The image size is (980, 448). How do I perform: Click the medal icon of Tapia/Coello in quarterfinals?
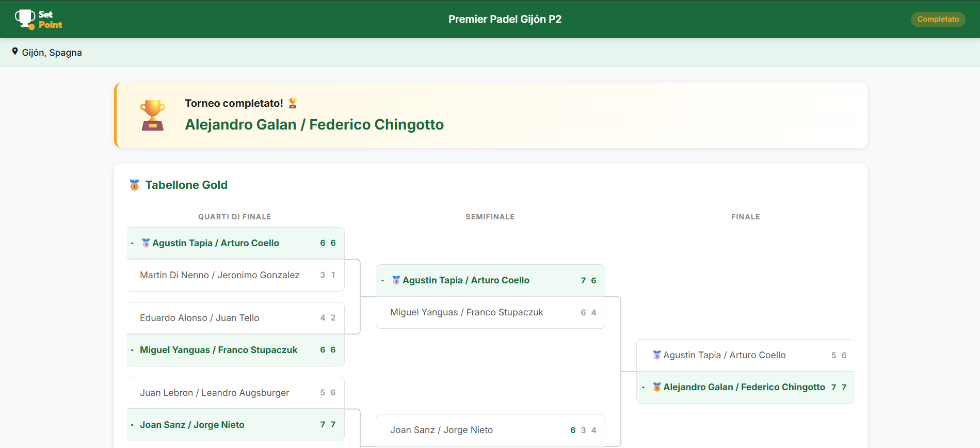pyautogui.click(x=146, y=243)
